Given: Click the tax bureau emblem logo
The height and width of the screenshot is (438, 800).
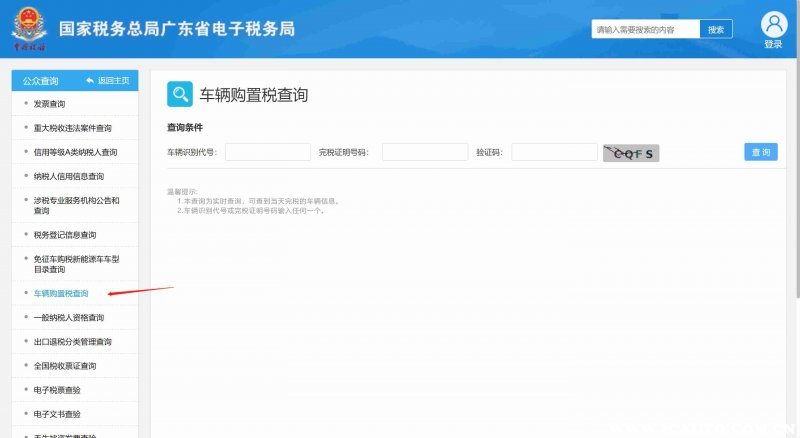Looking at the screenshot, I should [28, 29].
